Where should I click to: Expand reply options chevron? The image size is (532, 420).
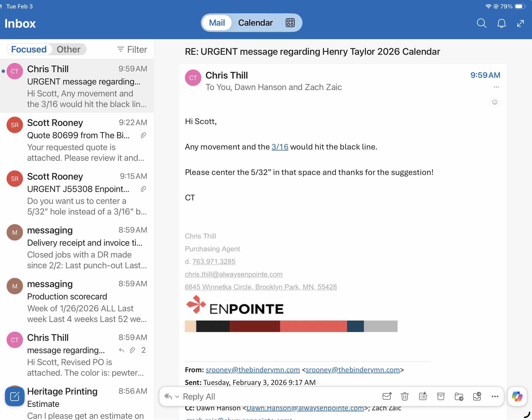(x=177, y=397)
